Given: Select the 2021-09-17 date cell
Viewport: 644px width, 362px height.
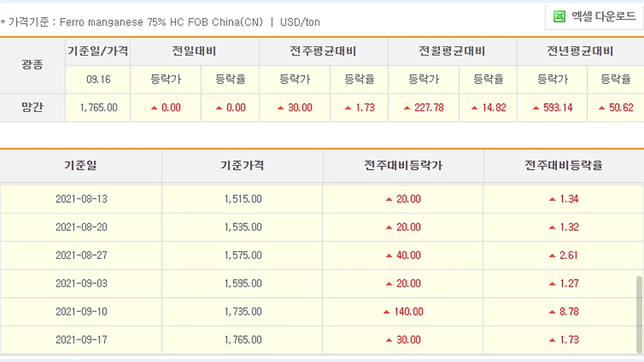Looking at the screenshot, I should click(x=80, y=340).
